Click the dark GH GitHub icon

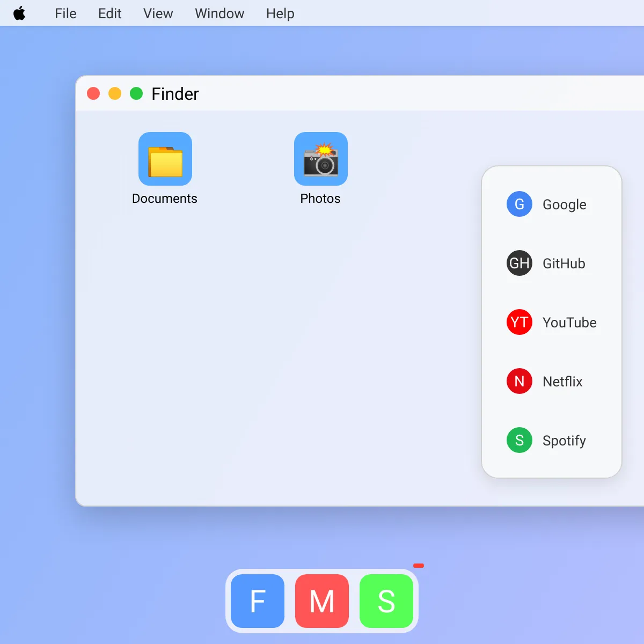(519, 263)
